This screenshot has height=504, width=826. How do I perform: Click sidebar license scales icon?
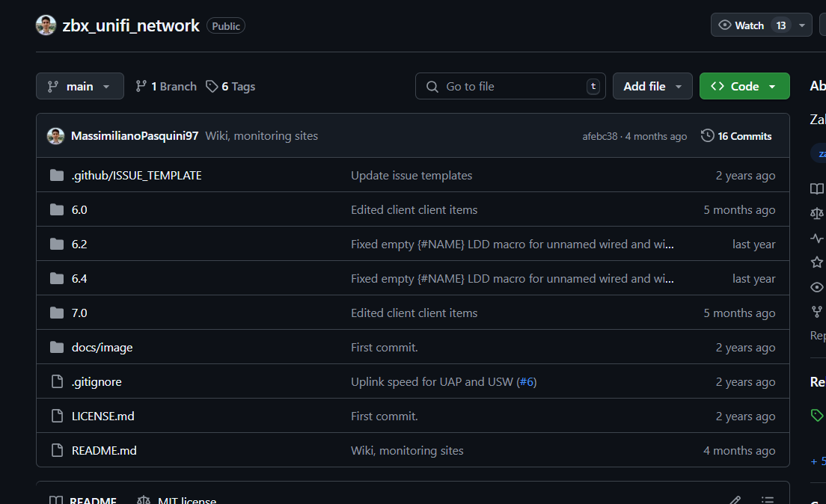816,213
